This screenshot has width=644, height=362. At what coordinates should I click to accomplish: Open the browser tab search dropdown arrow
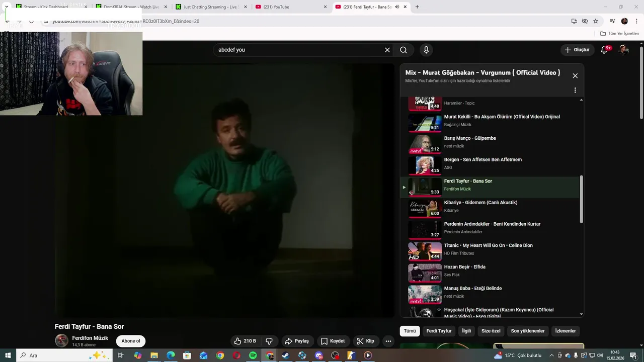pyautogui.click(x=7, y=7)
